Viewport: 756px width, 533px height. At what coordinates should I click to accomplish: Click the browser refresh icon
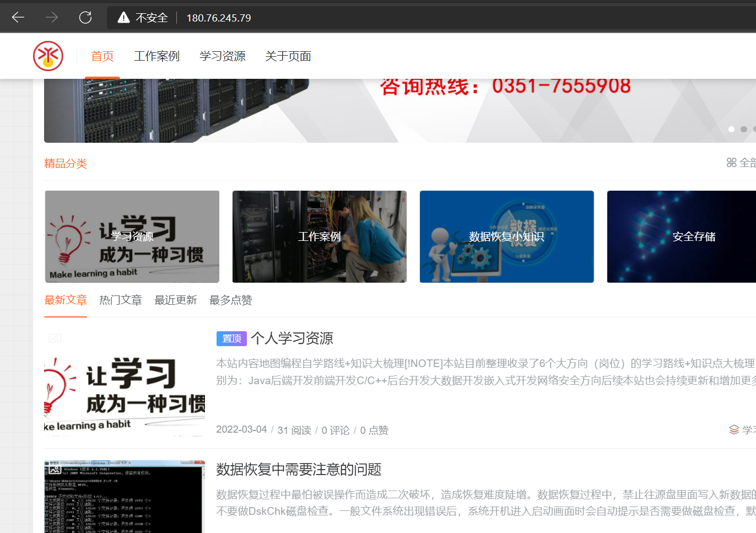point(85,17)
